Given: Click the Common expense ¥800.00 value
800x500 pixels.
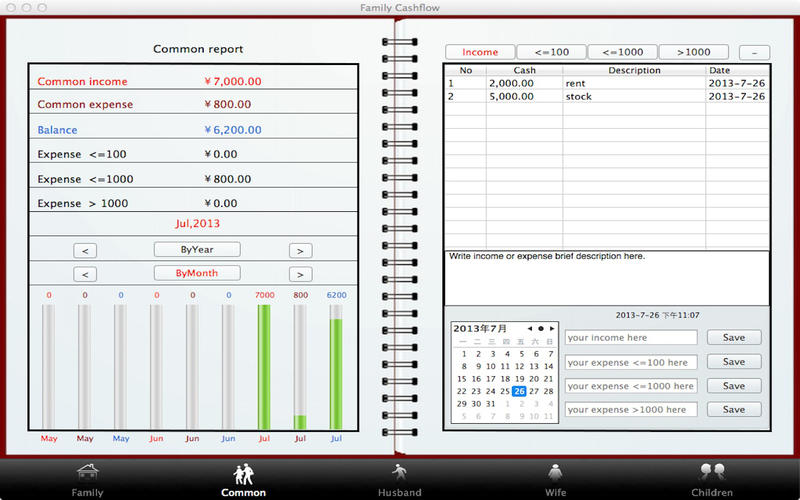Looking at the screenshot, I should coord(228,104).
